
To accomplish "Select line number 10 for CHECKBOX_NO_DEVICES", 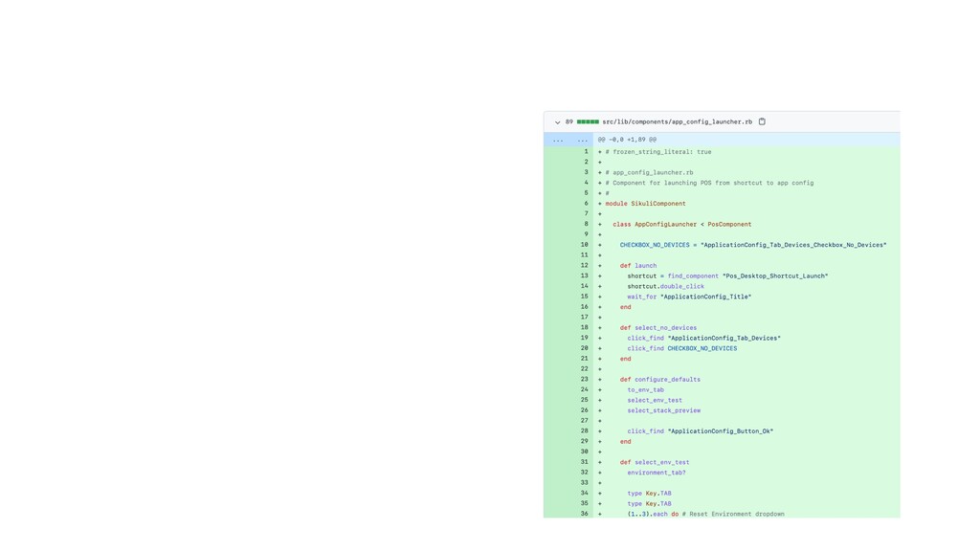I will pos(584,245).
